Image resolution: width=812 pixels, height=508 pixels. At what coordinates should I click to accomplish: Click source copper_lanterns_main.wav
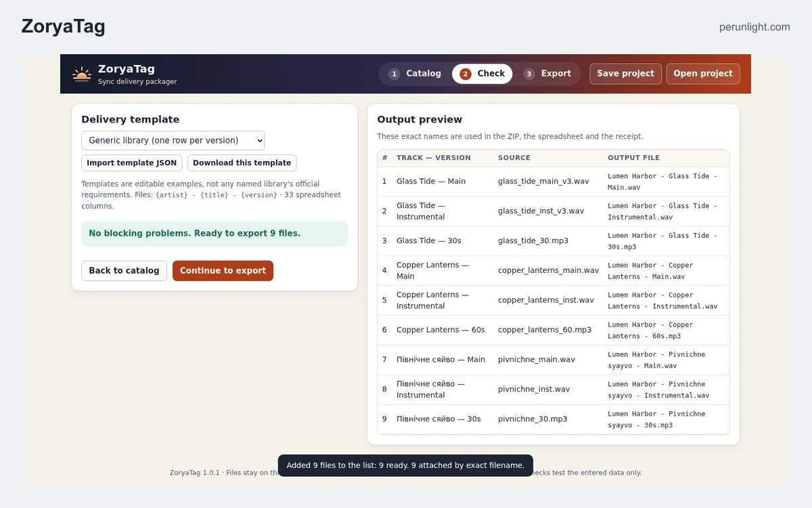tap(548, 271)
